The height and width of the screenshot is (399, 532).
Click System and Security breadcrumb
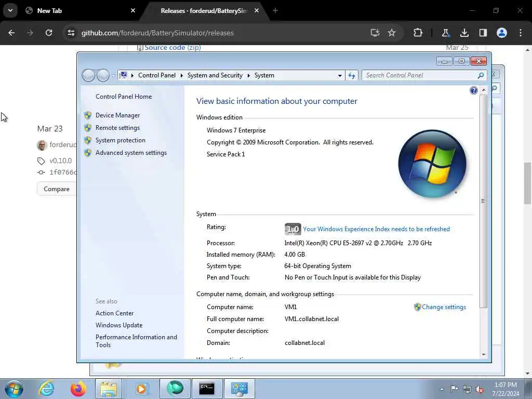215,75
